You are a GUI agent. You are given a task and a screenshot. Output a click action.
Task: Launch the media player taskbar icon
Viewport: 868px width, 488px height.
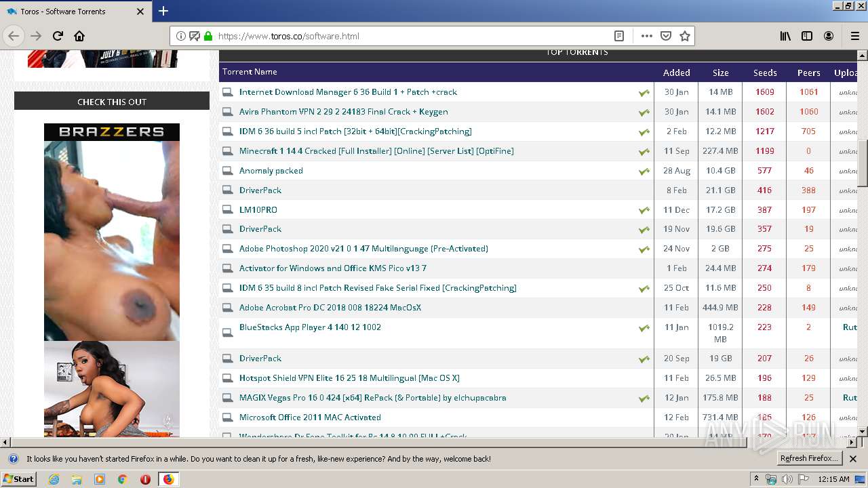(100, 479)
